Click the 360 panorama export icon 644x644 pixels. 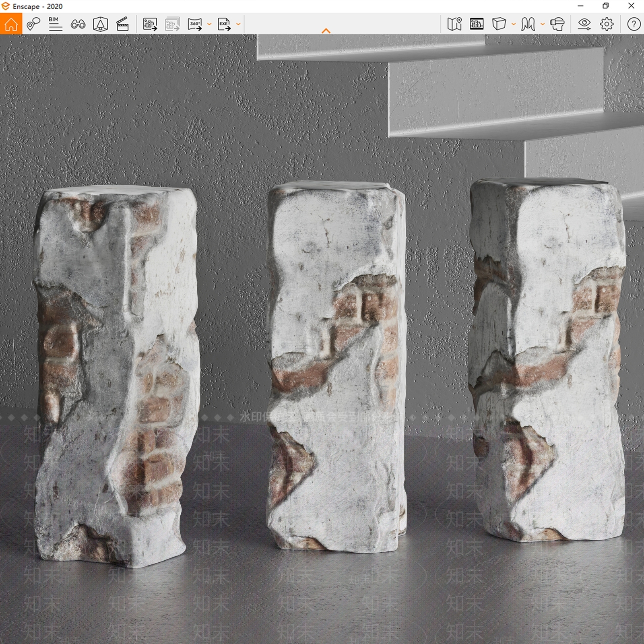(195, 24)
